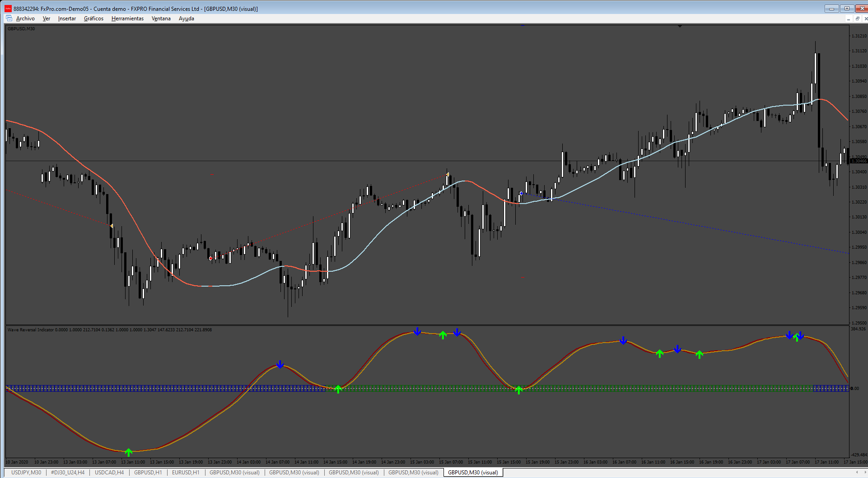
Task: Click the chart shift triangle marker at top
Action: (x=680, y=26)
